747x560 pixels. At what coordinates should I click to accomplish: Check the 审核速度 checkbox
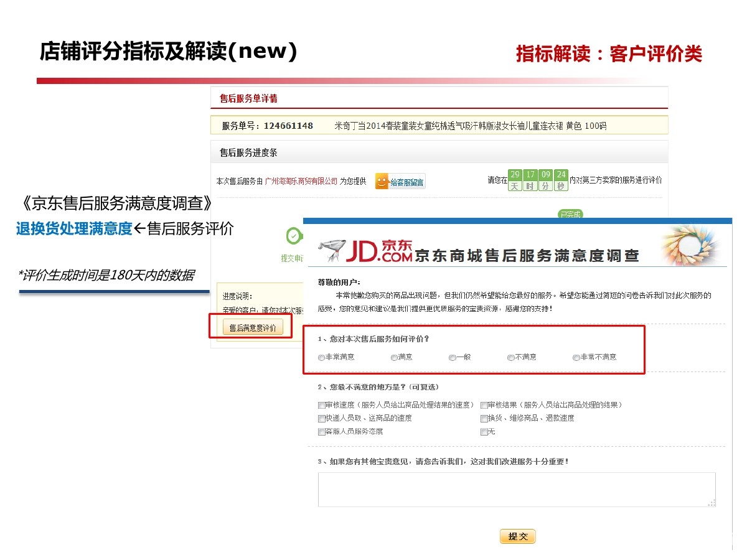pyautogui.click(x=321, y=405)
